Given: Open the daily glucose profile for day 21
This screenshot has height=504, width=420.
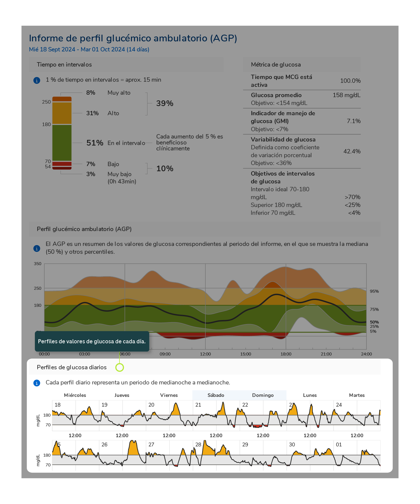Looking at the screenshot, I should 216,416.
